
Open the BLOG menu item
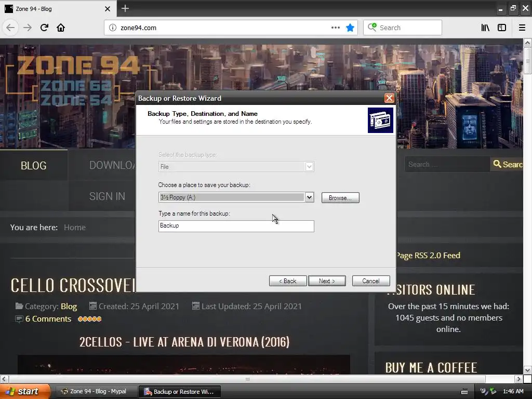point(34,166)
